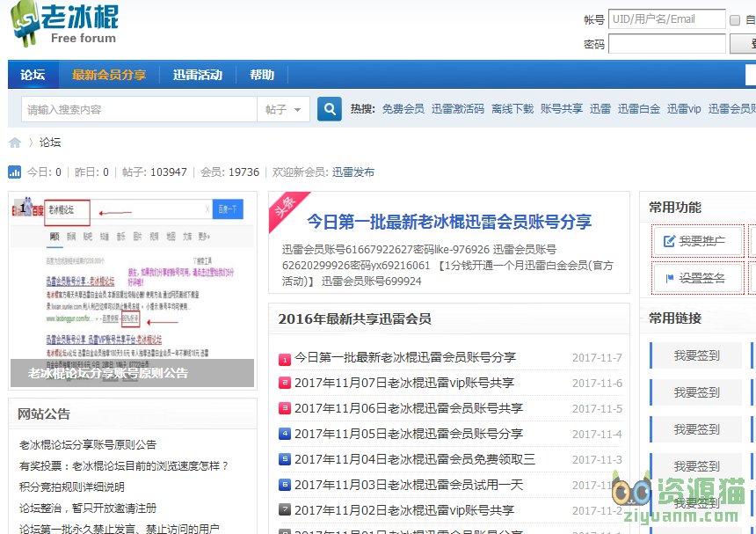This screenshot has width=756, height=534.
Task: Click the blue "6" badge beside the November 3 post
Action: (x=287, y=485)
